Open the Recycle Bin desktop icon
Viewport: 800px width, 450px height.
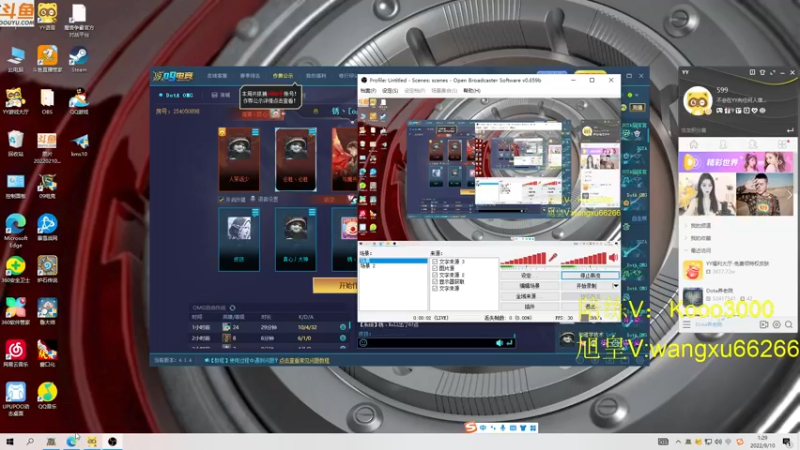point(16,142)
